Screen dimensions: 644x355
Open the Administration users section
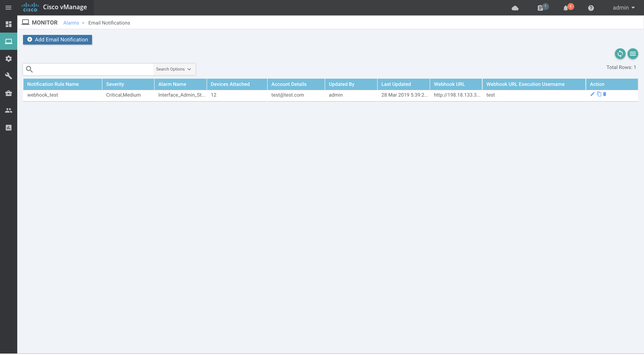(9, 110)
